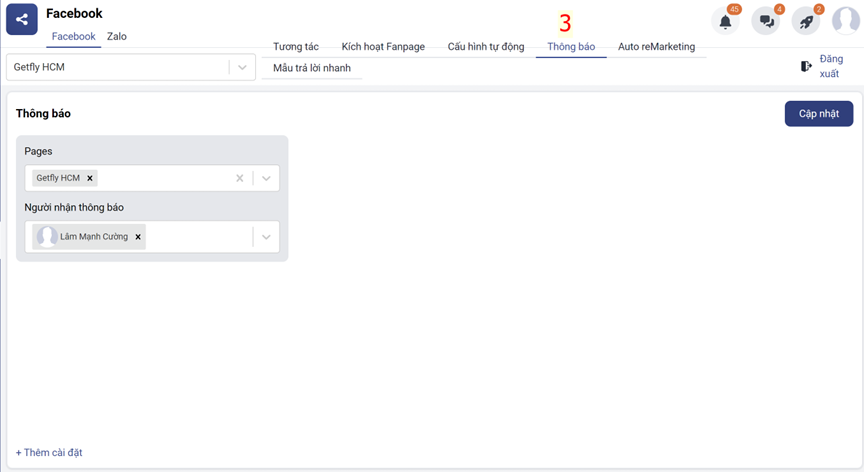This screenshot has height=472, width=864.
Task: Expand the Người nhận thông báo dropdown
Action: pyautogui.click(x=266, y=237)
